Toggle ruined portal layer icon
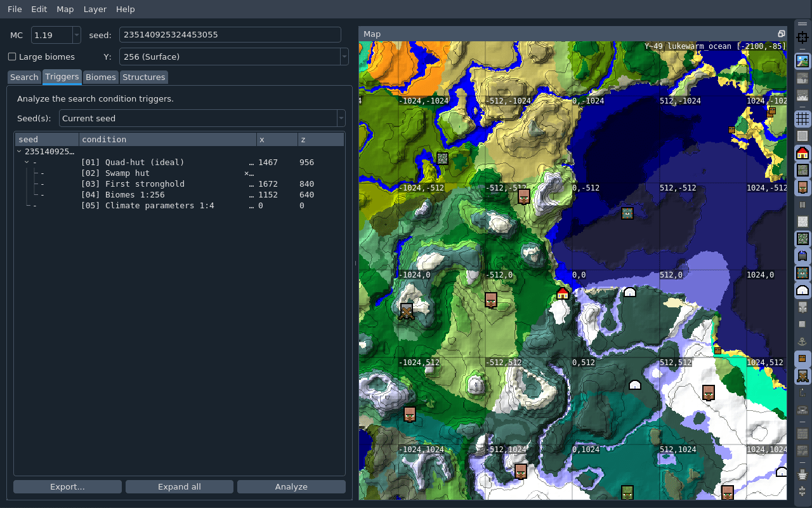This screenshot has height=508, width=812. click(x=802, y=393)
